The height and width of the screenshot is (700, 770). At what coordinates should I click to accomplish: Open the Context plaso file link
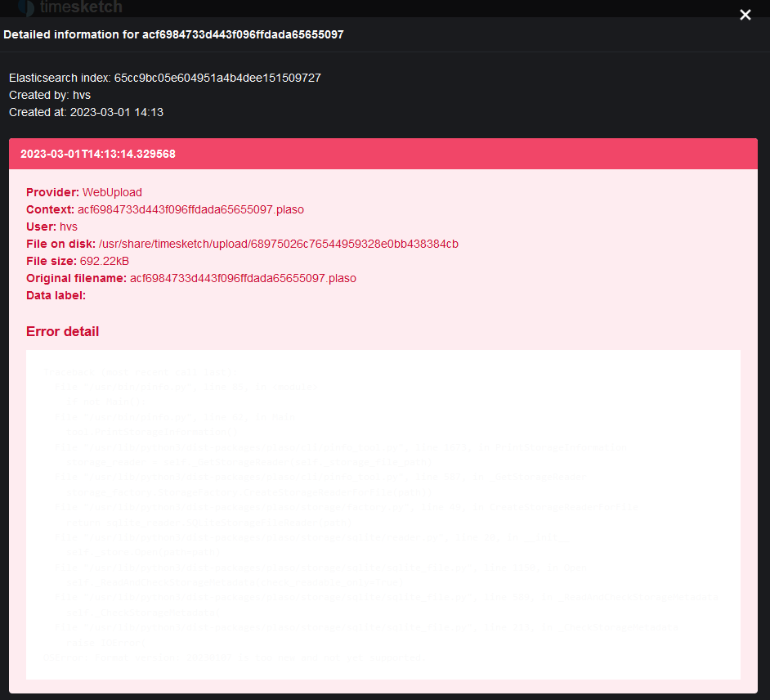click(190, 209)
